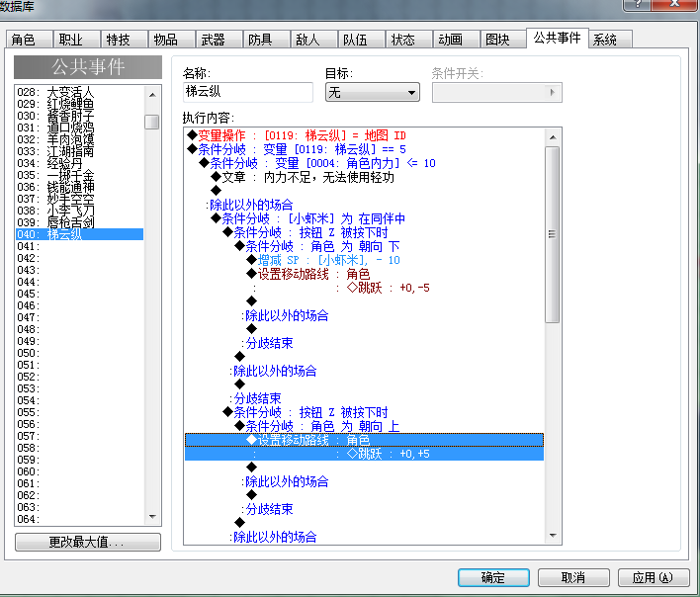Select event 039: 唇枪舌剑
This screenshot has height=597, width=700.
(79, 222)
